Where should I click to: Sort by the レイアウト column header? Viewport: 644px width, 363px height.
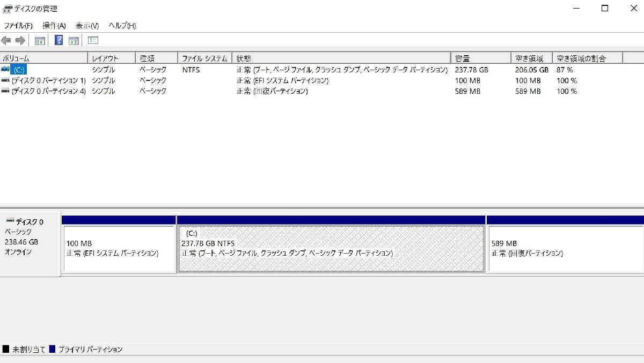click(x=112, y=58)
